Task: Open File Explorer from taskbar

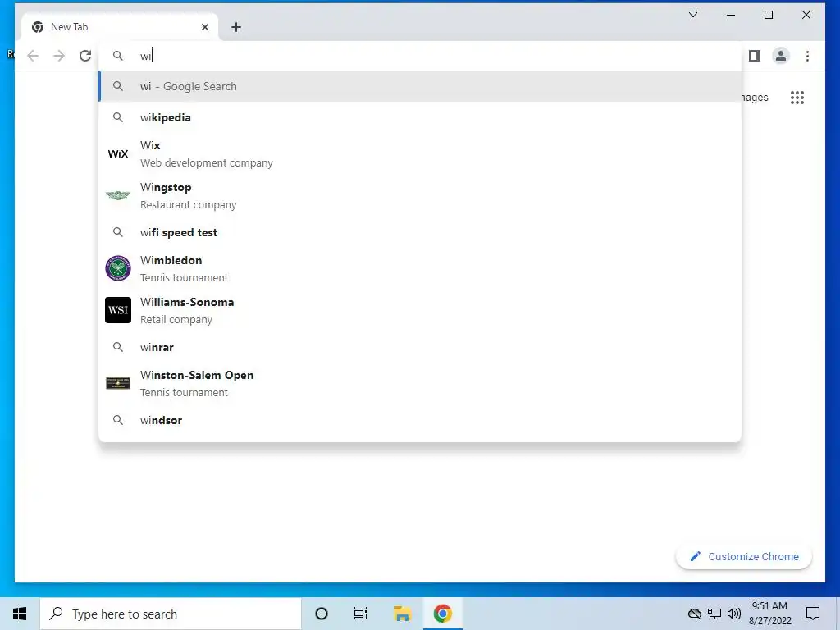Action: (x=402, y=614)
